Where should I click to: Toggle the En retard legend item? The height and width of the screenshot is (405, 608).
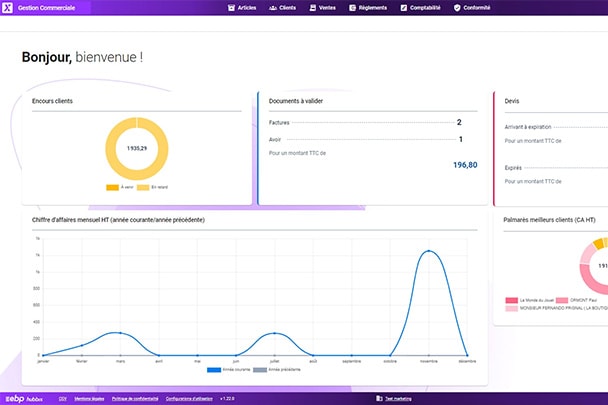(152, 187)
